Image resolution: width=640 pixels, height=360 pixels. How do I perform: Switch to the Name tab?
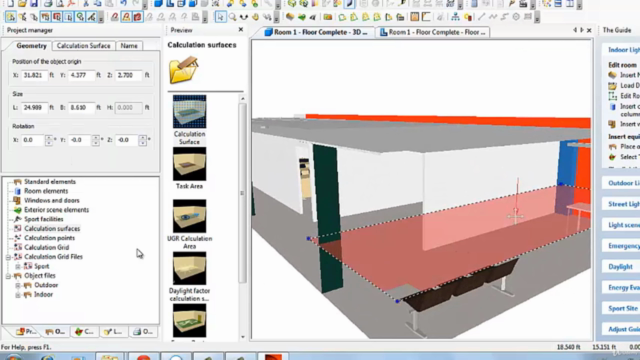(x=129, y=46)
